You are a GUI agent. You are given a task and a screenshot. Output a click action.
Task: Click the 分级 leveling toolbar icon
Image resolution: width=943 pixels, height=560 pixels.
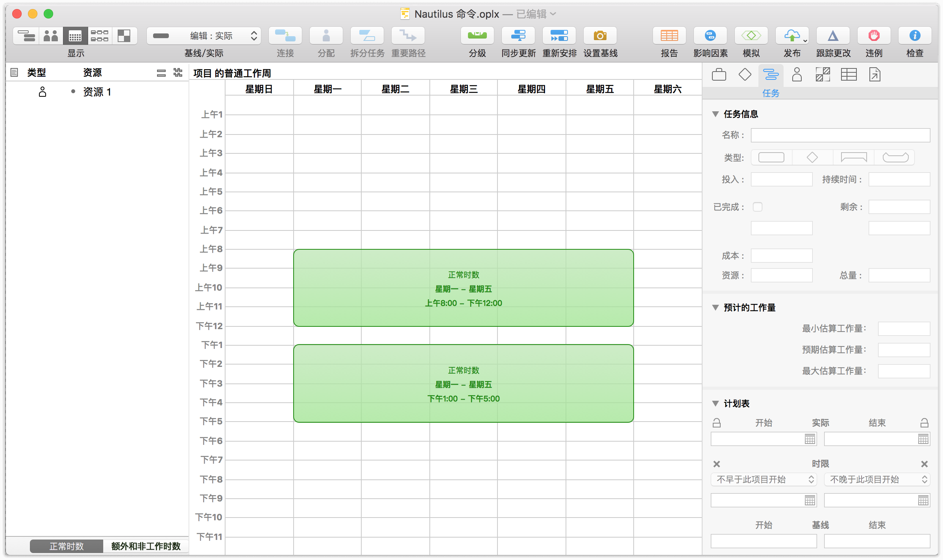coord(477,36)
